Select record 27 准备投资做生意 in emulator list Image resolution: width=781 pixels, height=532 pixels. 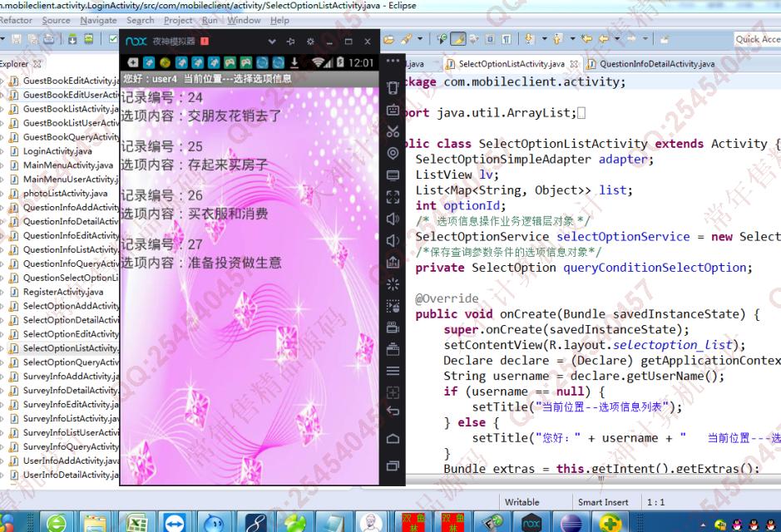[x=249, y=254]
